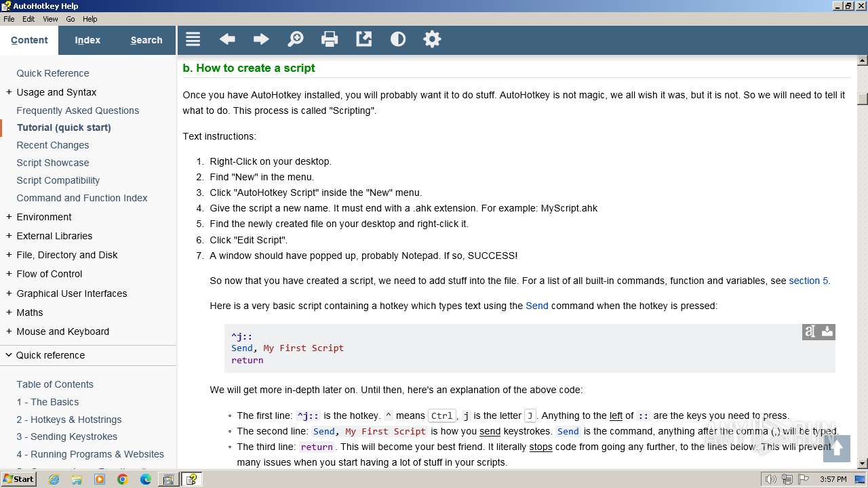Open the zoom magnifier tool
This screenshot has width=868, height=488.
[x=296, y=39]
